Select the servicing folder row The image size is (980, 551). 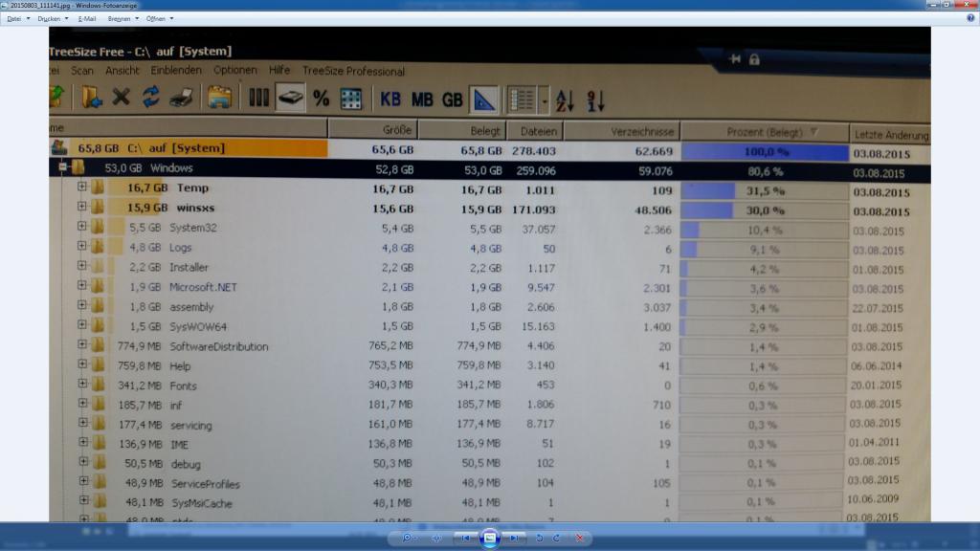point(490,424)
